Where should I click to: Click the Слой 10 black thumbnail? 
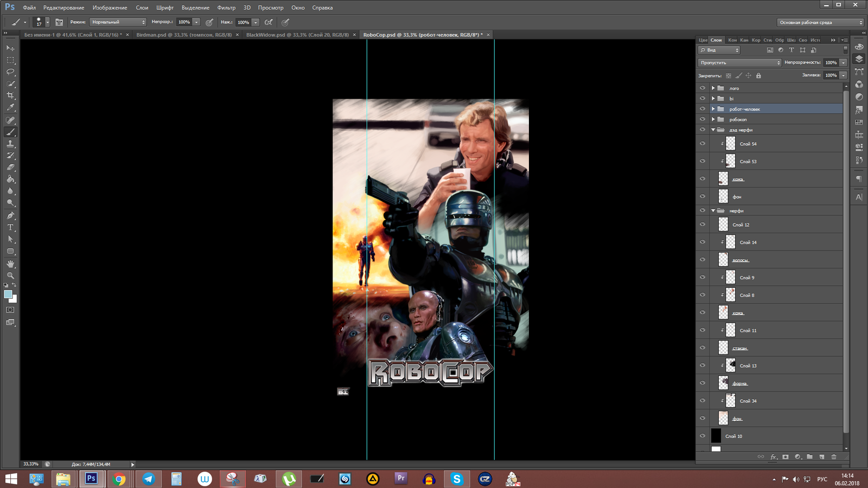point(716,435)
